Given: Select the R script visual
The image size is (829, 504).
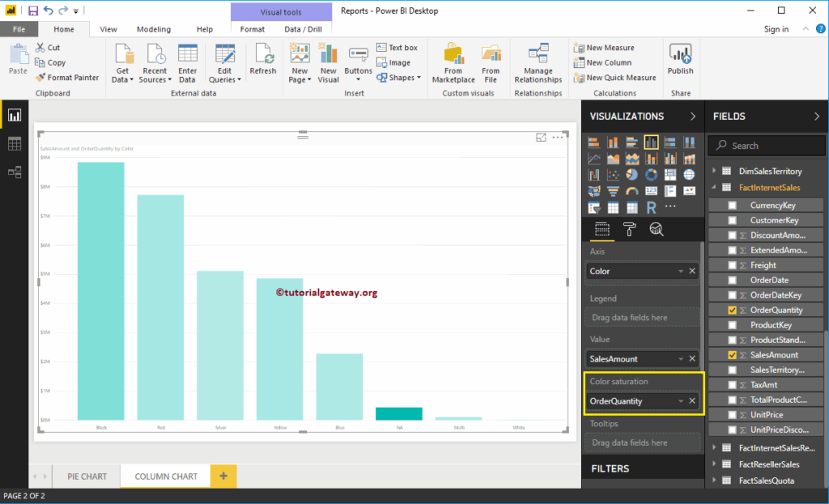Looking at the screenshot, I should 651,208.
